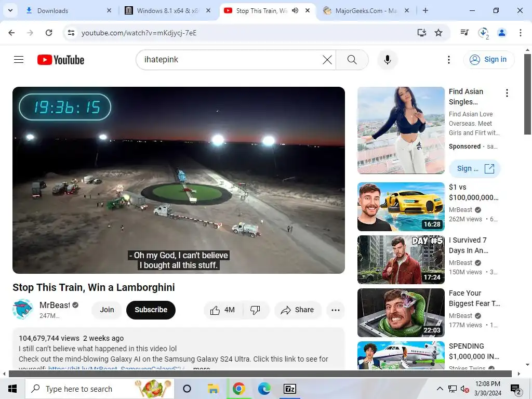The width and height of the screenshot is (532, 399).
Task: Start voice search with microphone
Action: pyautogui.click(x=388, y=60)
